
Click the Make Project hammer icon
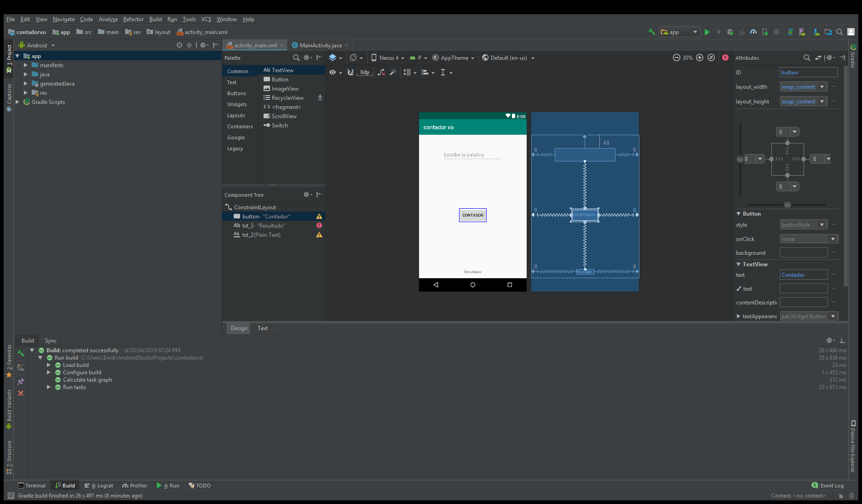tap(651, 32)
